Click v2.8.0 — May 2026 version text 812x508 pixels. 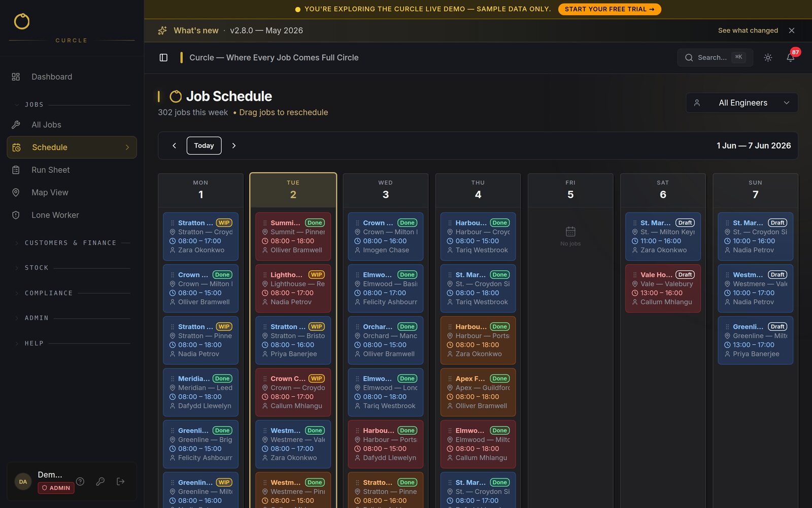pyautogui.click(x=266, y=30)
